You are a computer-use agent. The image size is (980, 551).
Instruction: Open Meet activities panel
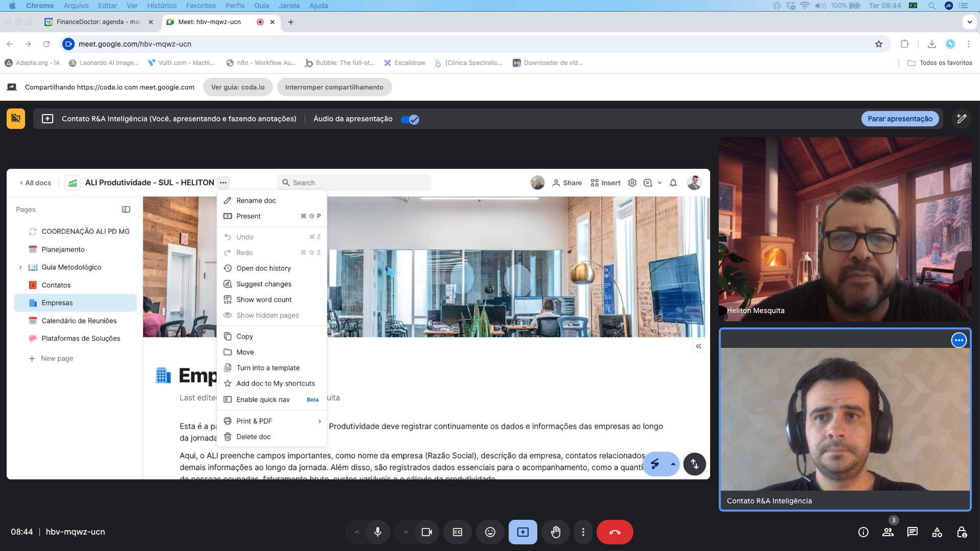click(x=937, y=532)
